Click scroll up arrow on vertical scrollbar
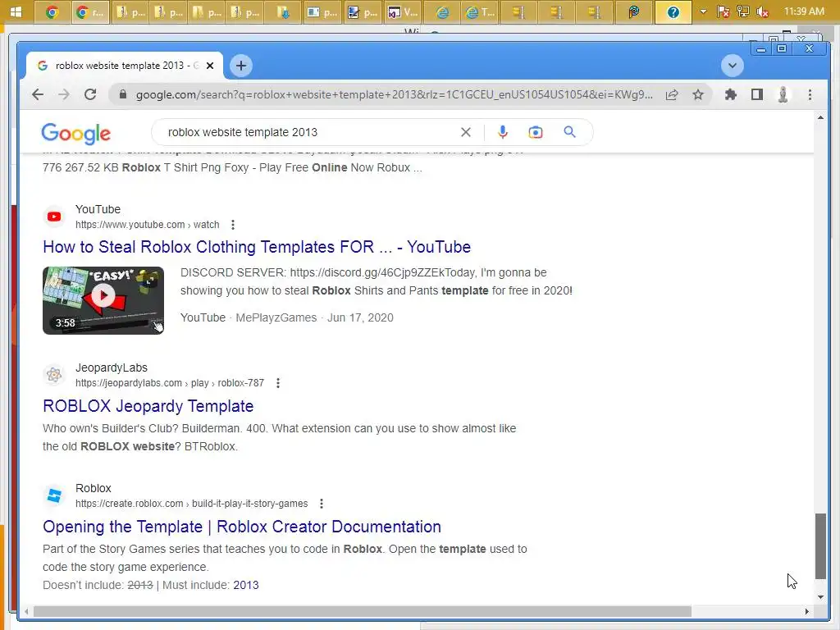Screen dimensions: 840x630 click(820, 117)
